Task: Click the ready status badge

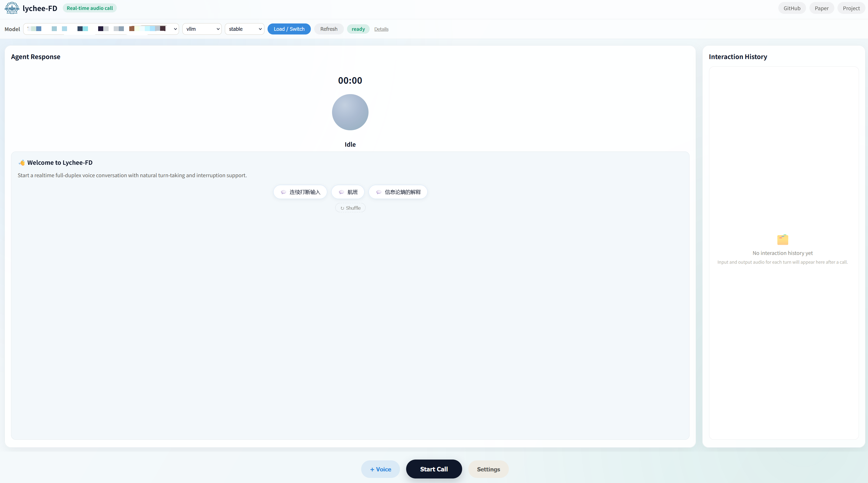Action: [358, 29]
